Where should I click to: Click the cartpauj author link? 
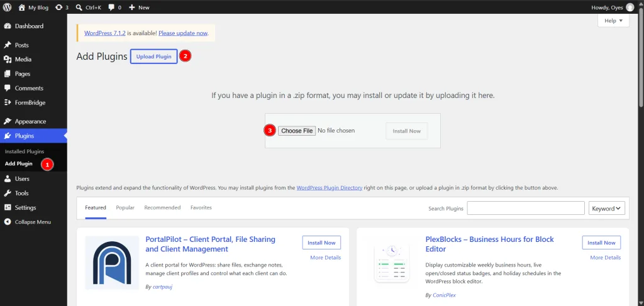162,287
